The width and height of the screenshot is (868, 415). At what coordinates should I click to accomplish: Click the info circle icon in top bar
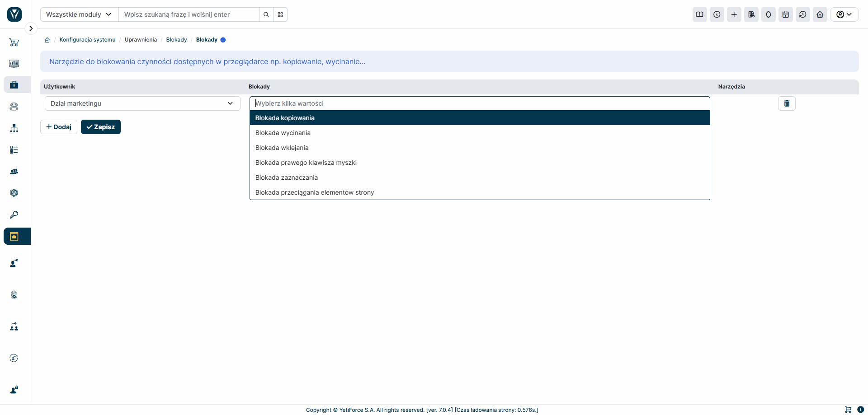717,14
